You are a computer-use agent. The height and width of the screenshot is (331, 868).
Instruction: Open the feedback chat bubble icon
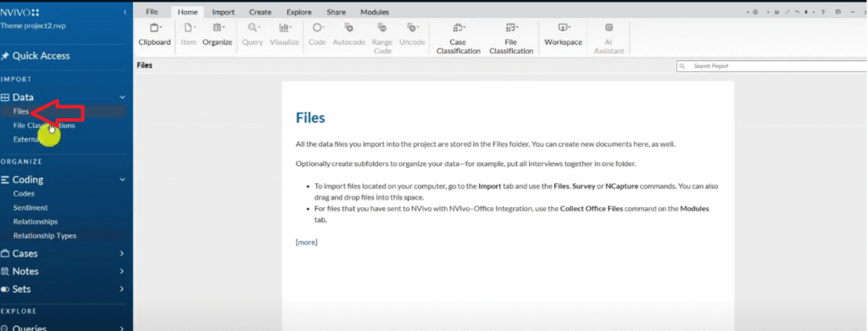coord(838,12)
